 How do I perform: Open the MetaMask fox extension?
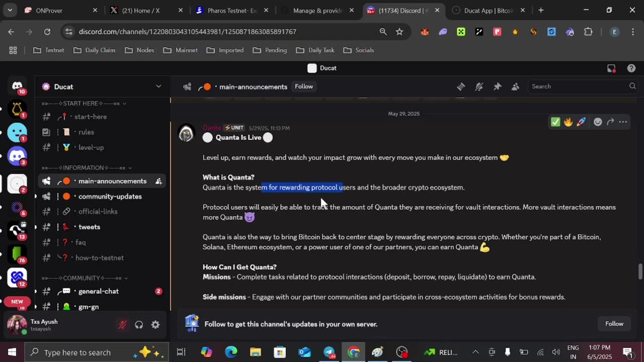click(425, 32)
